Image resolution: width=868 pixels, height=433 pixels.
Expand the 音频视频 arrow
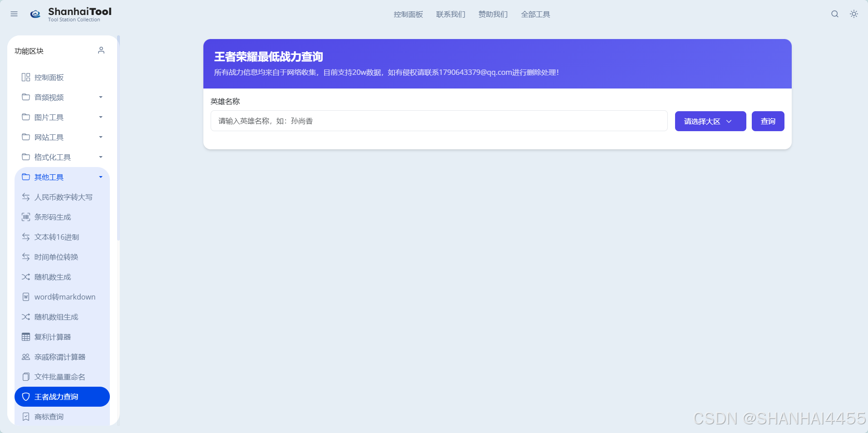pos(101,97)
